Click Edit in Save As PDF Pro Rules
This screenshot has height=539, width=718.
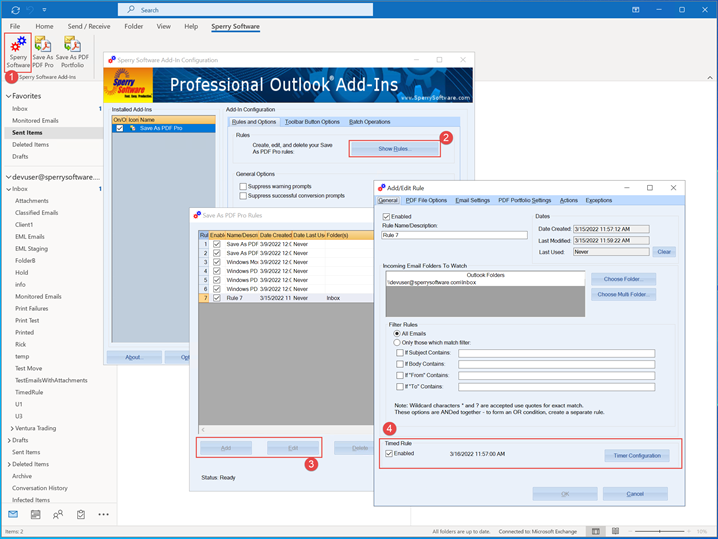click(293, 448)
